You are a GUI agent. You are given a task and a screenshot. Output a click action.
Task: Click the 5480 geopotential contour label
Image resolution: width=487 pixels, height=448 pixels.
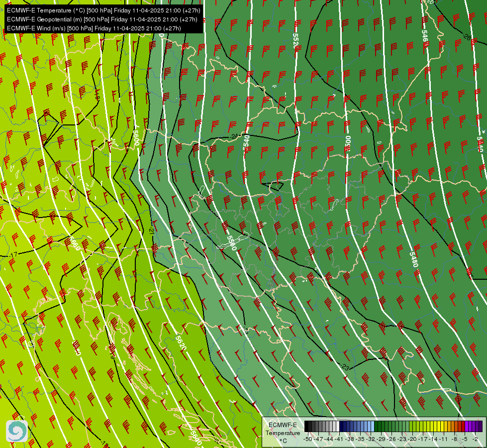(x=413, y=259)
